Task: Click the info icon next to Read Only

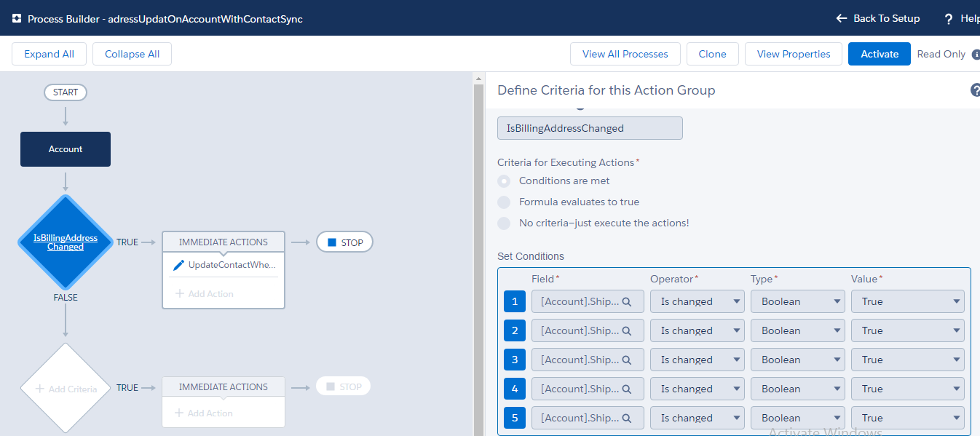Action: [x=976, y=55]
